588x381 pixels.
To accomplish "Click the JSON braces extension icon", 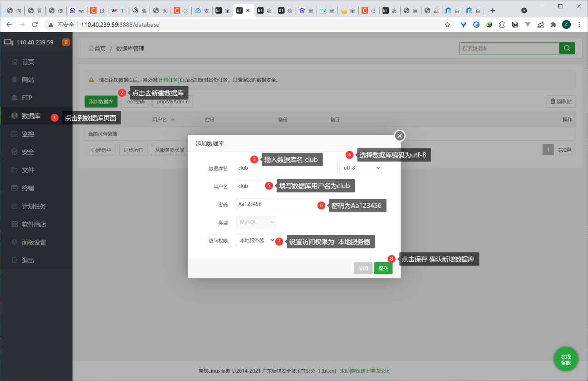I will tap(502, 25).
